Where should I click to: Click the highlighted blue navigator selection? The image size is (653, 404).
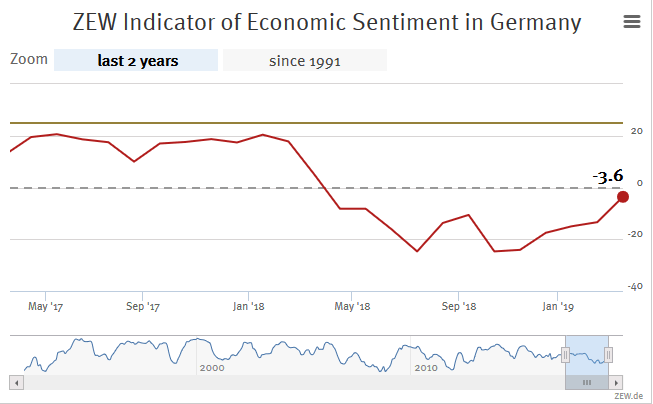point(586,345)
